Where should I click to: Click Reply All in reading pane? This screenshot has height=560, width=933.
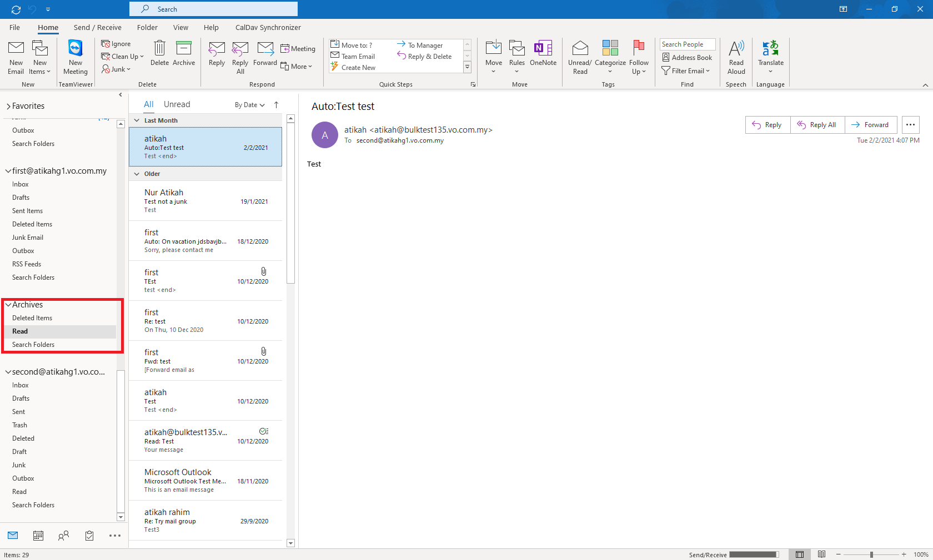pyautogui.click(x=817, y=125)
